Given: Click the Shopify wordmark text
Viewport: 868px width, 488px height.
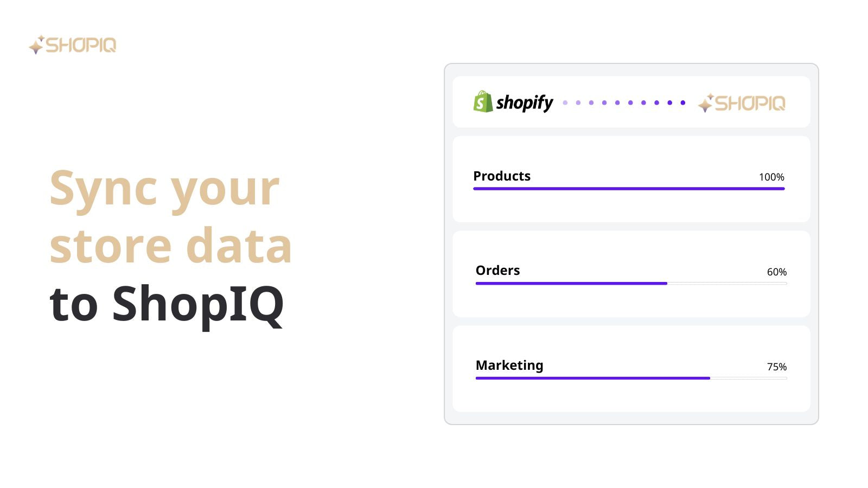Looking at the screenshot, I should click(525, 102).
